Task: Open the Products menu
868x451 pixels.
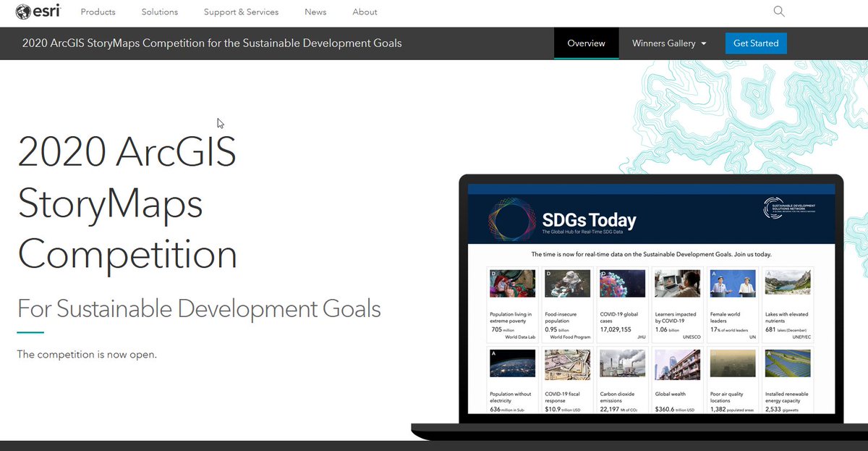Action: [x=98, y=12]
